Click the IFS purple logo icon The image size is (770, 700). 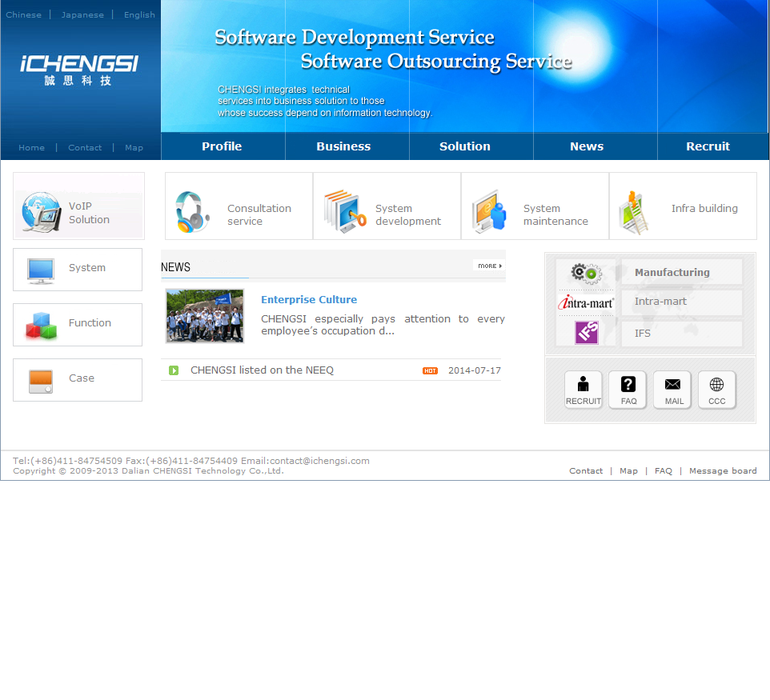[x=586, y=333]
